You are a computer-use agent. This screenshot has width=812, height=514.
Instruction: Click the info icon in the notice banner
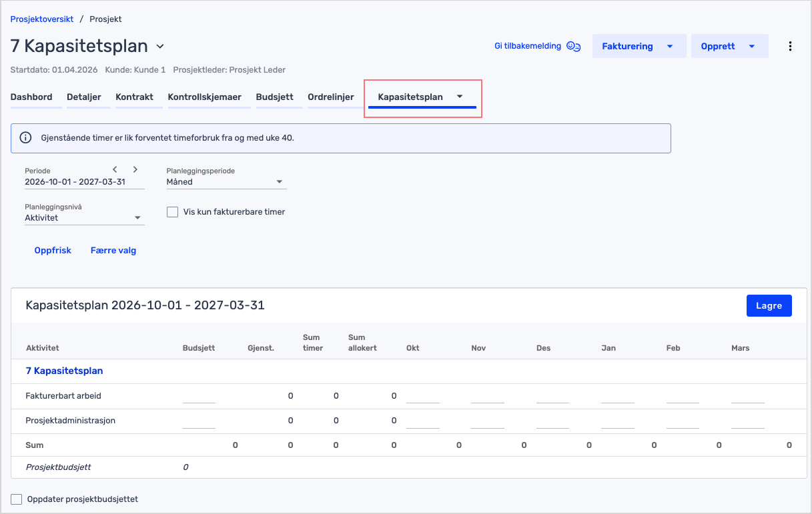[x=25, y=138]
